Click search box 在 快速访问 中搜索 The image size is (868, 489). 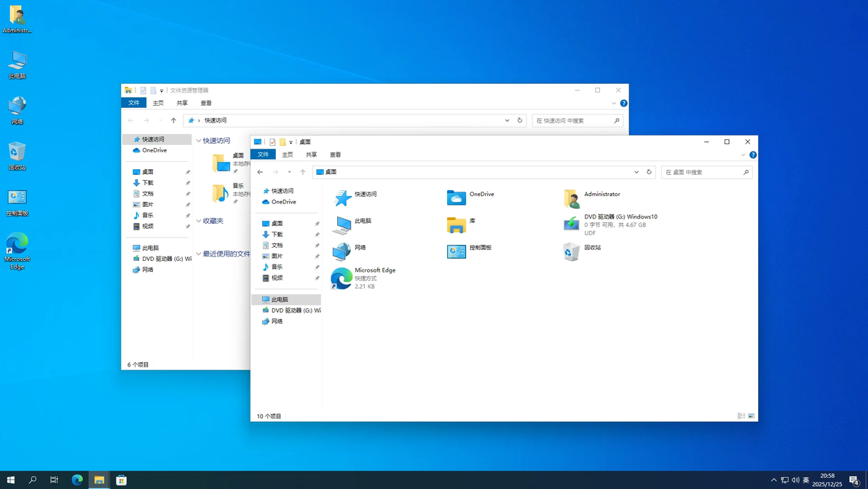click(577, 121)
